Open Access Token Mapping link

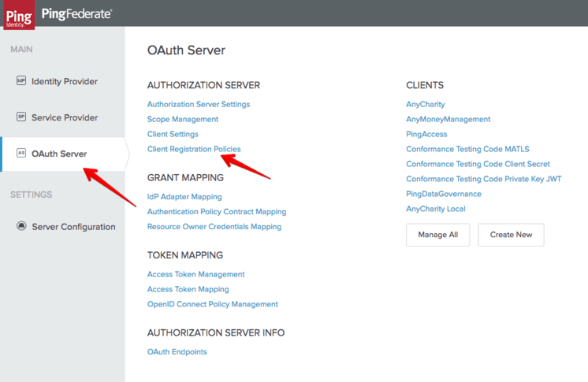pyautogui.click(x=188, y=289)
